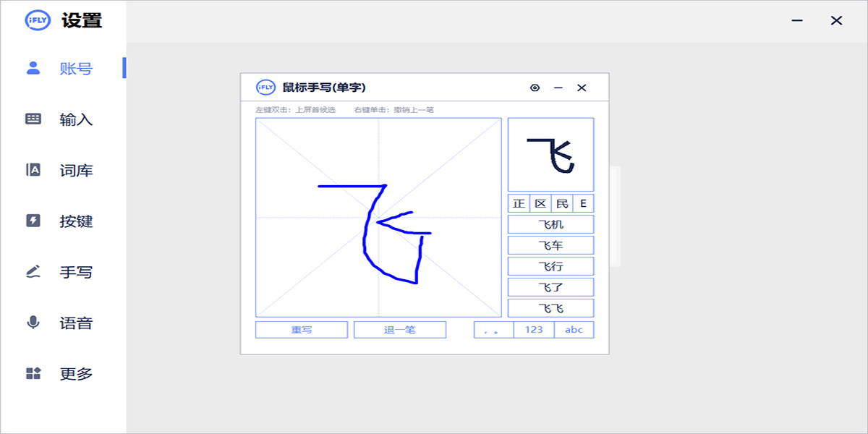Select the 飞了 word suggestion
The width and height of the screenshot is (868, 434).
[x=550, y=287]
